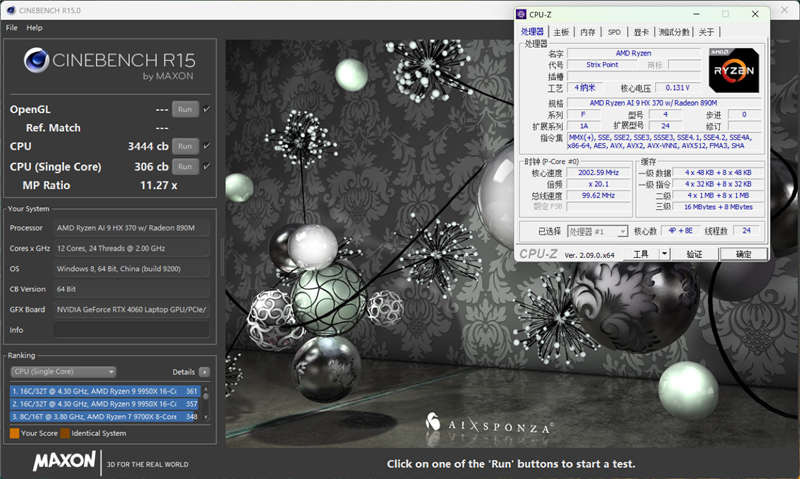Image resolution: width=800 pixels, height=479 pixels.
Task: Switch to the 显卡 tab in CPU-Z
Action: 641,32
